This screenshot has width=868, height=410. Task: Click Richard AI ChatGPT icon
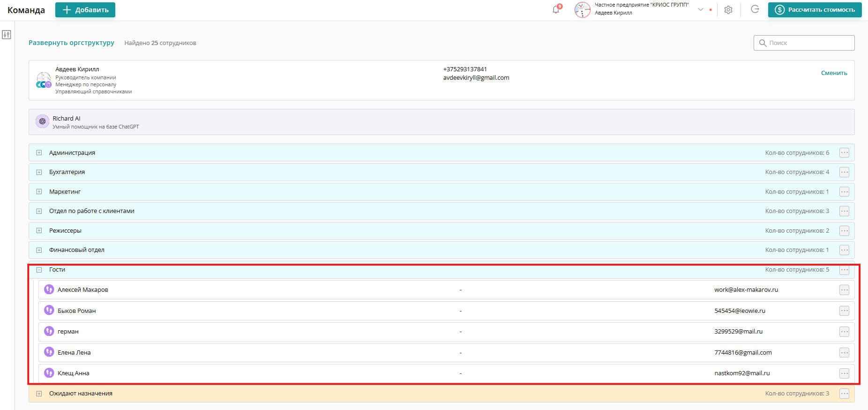coord(42,121)
